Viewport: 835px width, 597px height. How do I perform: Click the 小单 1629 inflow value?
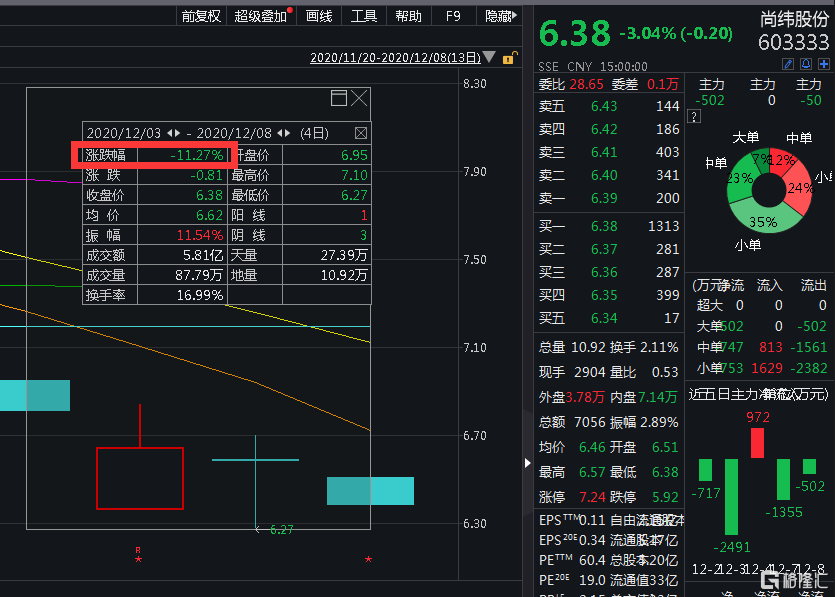[x=767, y=368]
